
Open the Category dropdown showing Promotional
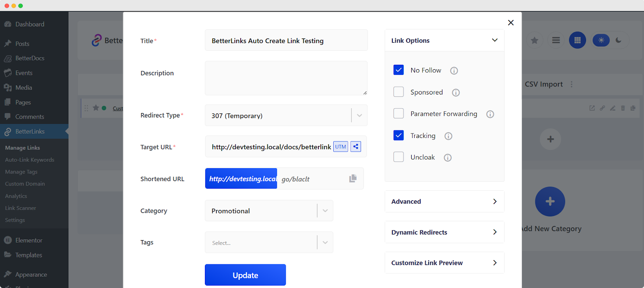269,211
